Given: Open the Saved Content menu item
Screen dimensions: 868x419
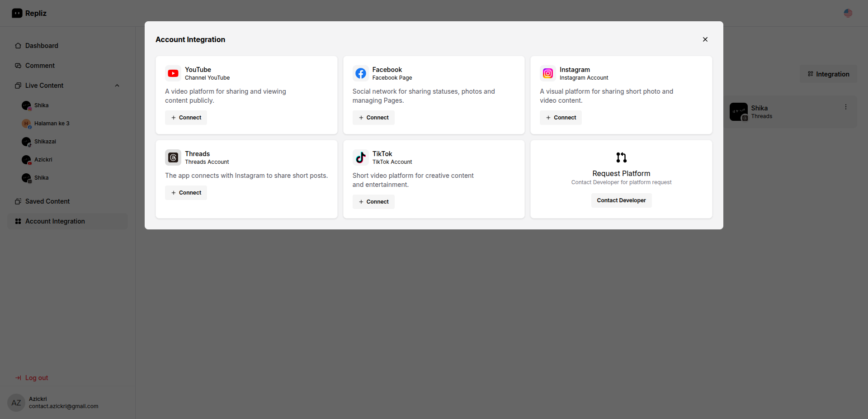Looking at the screenshot, I should 68,201.
